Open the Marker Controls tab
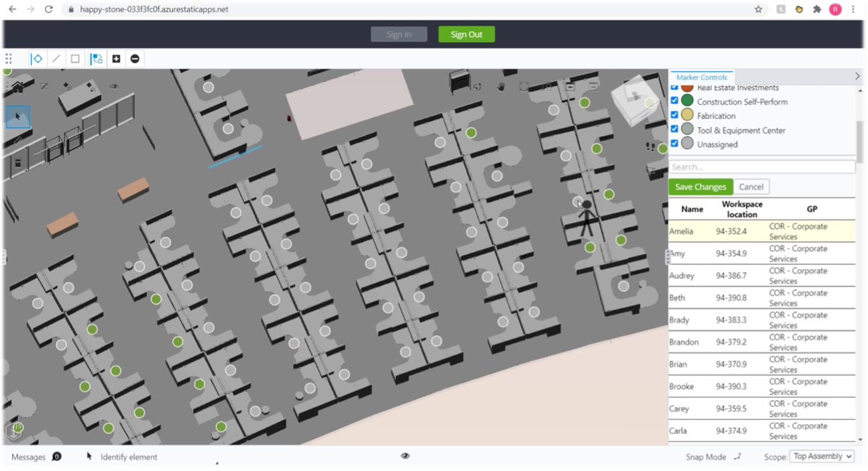 tap(701, 77)
